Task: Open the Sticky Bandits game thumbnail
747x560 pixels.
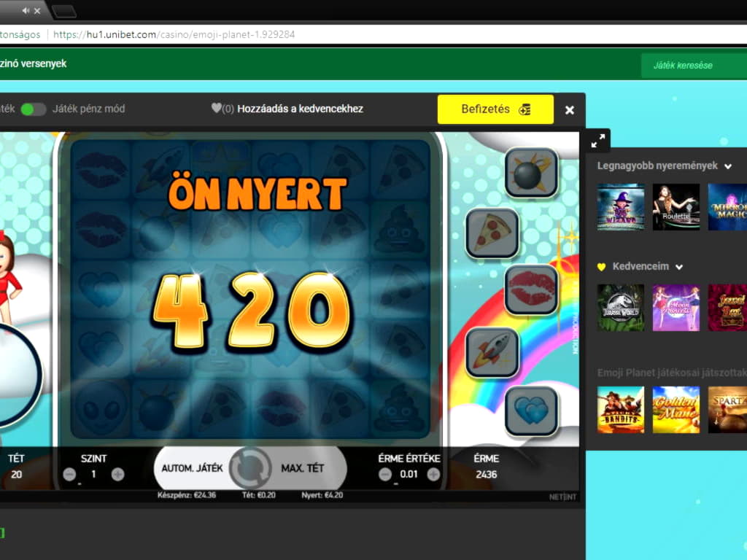Action: pyautogui.click(x=621, y=410)
